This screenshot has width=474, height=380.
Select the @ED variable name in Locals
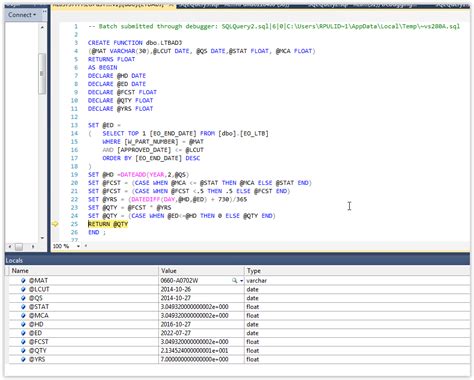[35, 333]
